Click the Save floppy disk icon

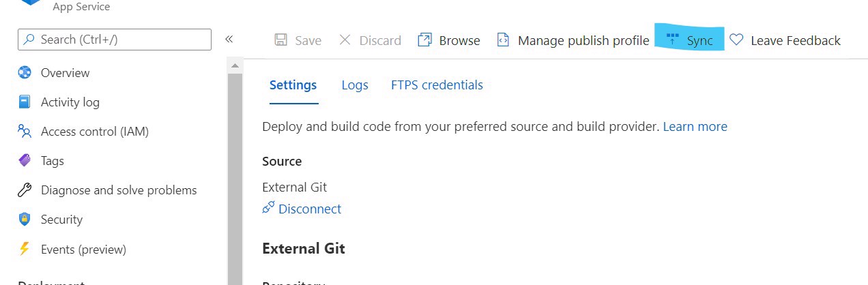[x=280, y=40]
